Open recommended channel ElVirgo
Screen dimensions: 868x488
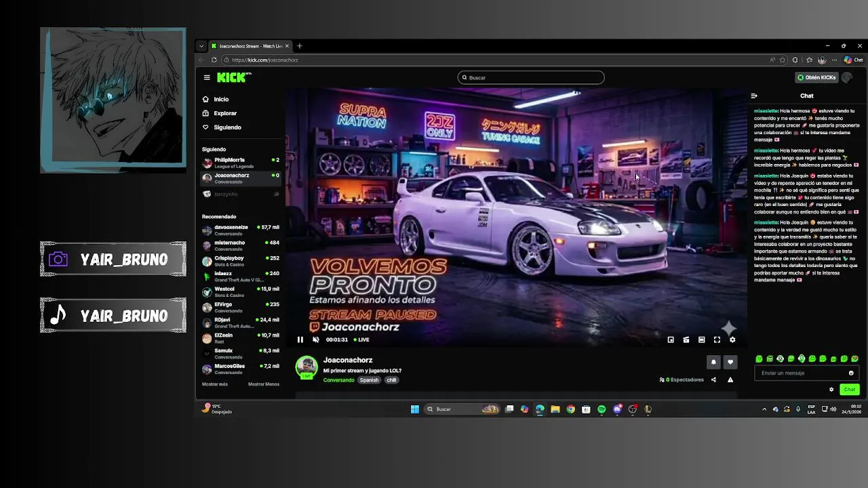(x=241, y=307)
